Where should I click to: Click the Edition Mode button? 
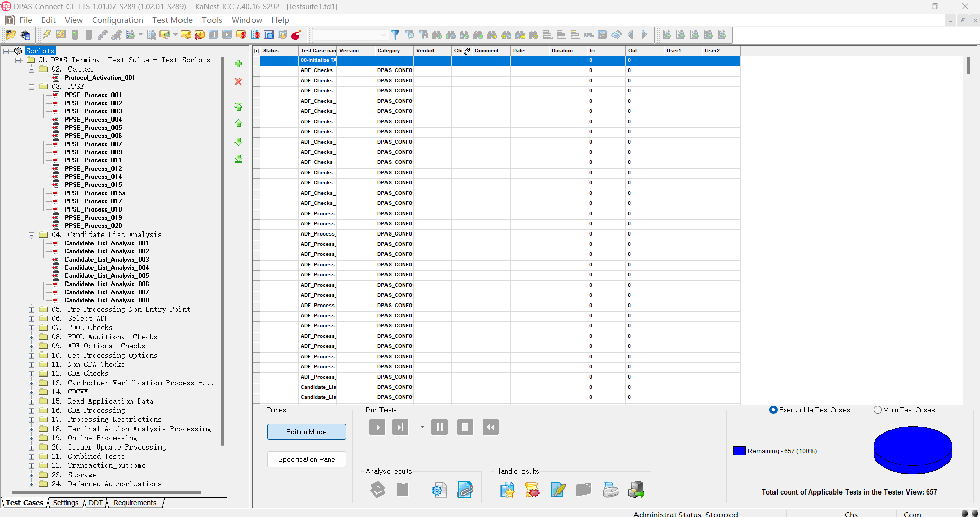306,432
